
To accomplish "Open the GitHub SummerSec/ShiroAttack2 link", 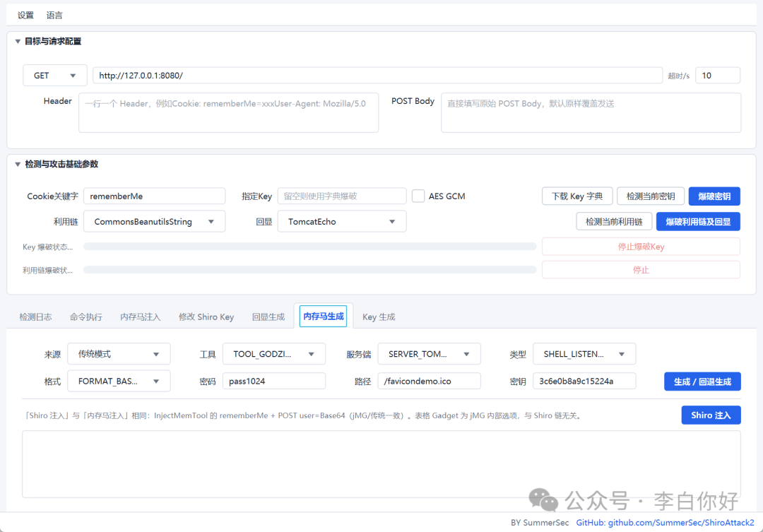I will tap(665, 522).
